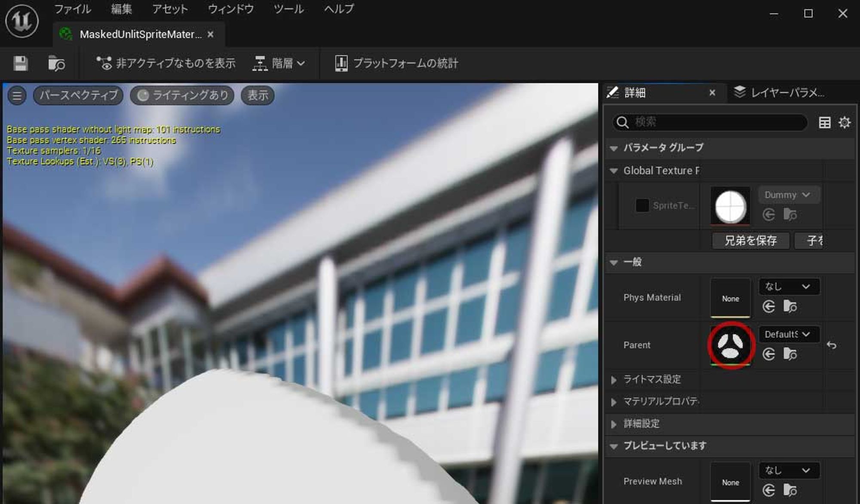The width and height of the screenshot is (860, 504).
Task: Use selected asset for SpriteTexture arrow icon
Action: coord(769,214)
